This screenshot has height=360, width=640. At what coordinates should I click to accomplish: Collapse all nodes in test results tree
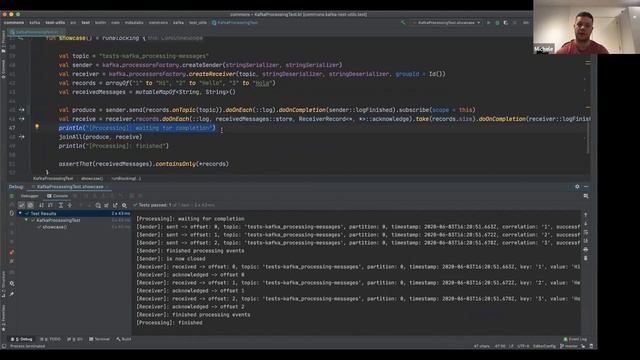pyautogui.click(x=70, y=205)
